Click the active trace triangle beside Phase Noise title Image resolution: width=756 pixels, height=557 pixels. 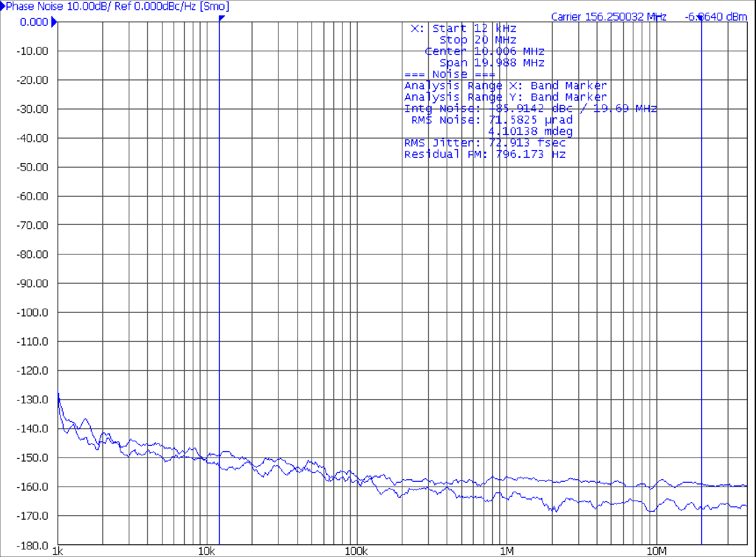tap(3, 6)
